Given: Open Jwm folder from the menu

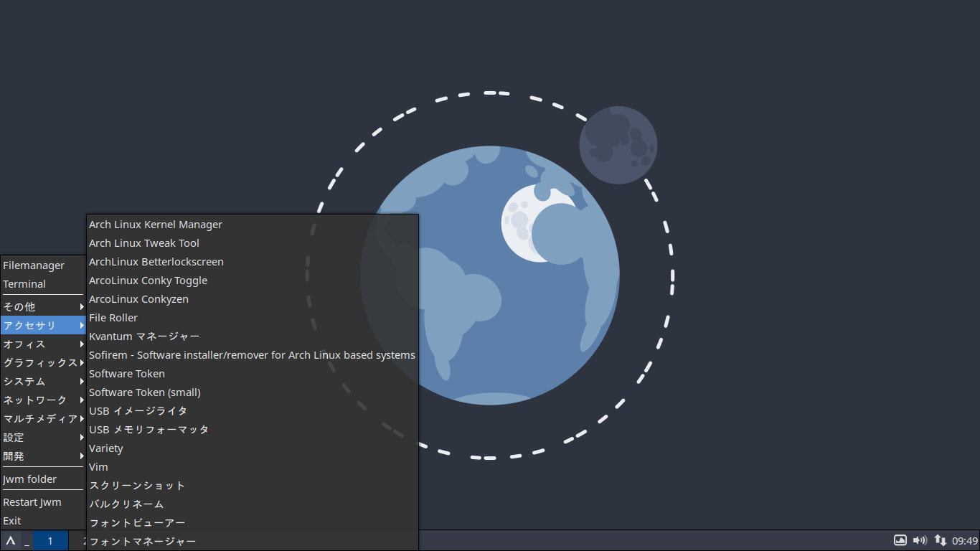Looking at the screenshot, I should pyautogui.click(x=43, y=479).
